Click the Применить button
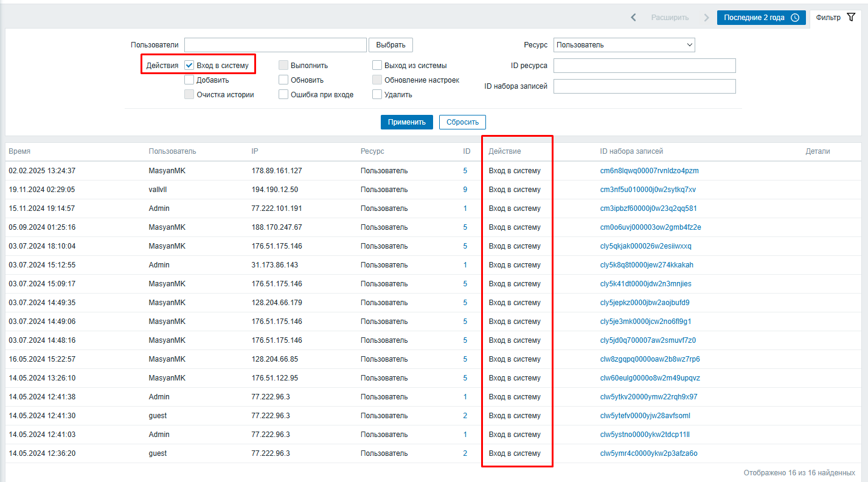868x482 pixels. click(407, 122)
